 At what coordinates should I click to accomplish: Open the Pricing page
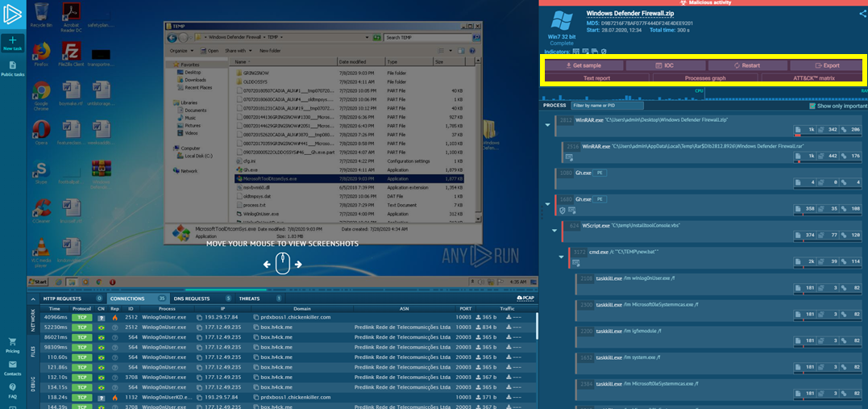pos(12,345)
